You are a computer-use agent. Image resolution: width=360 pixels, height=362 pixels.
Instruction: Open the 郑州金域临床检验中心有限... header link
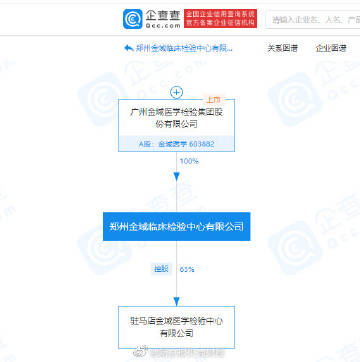pos(184,48)
